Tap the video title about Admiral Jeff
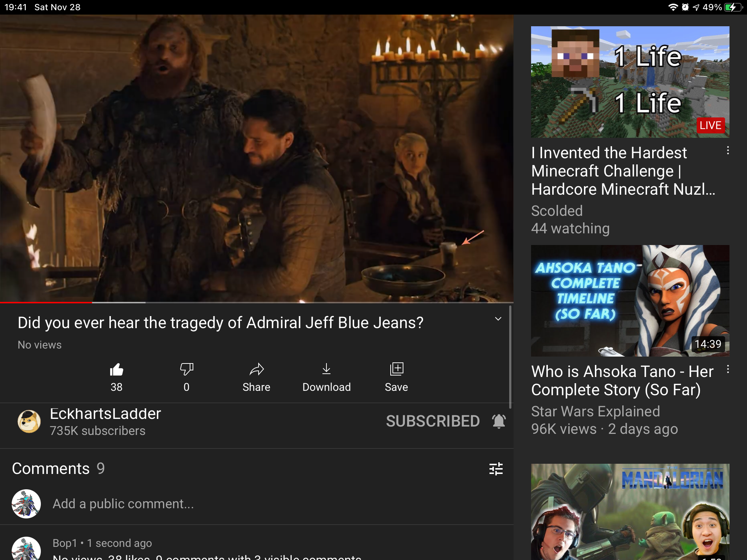 [221, 323]
